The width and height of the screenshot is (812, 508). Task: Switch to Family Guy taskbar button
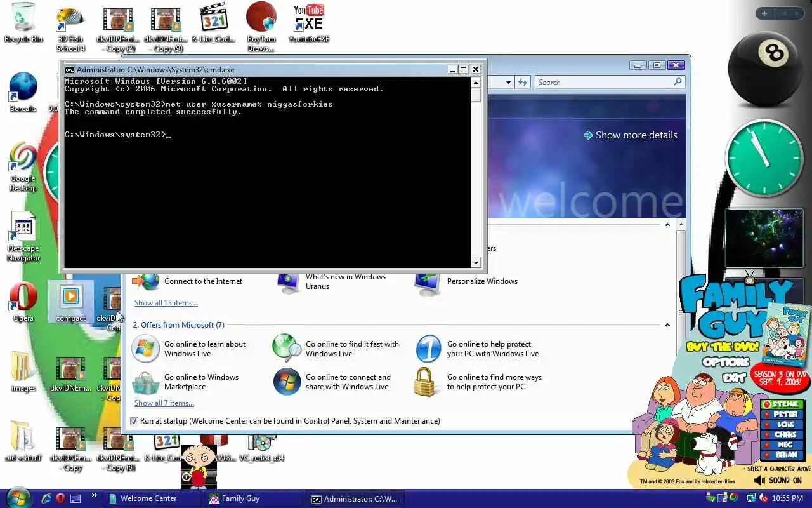point(253,498)
